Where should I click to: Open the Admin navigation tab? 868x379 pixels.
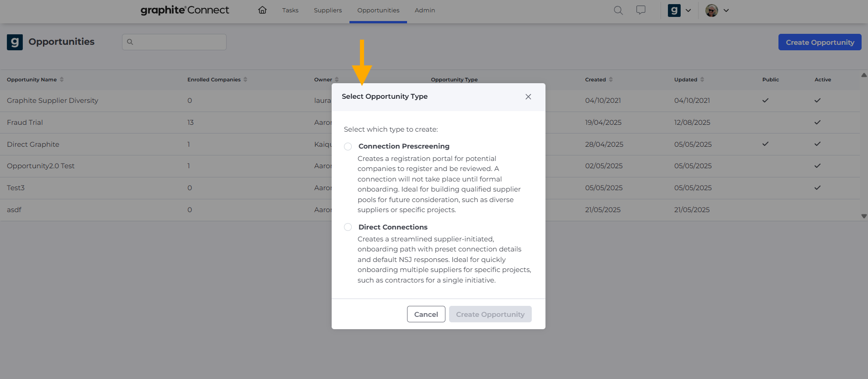pyautogui.click(x=424, y=10)
